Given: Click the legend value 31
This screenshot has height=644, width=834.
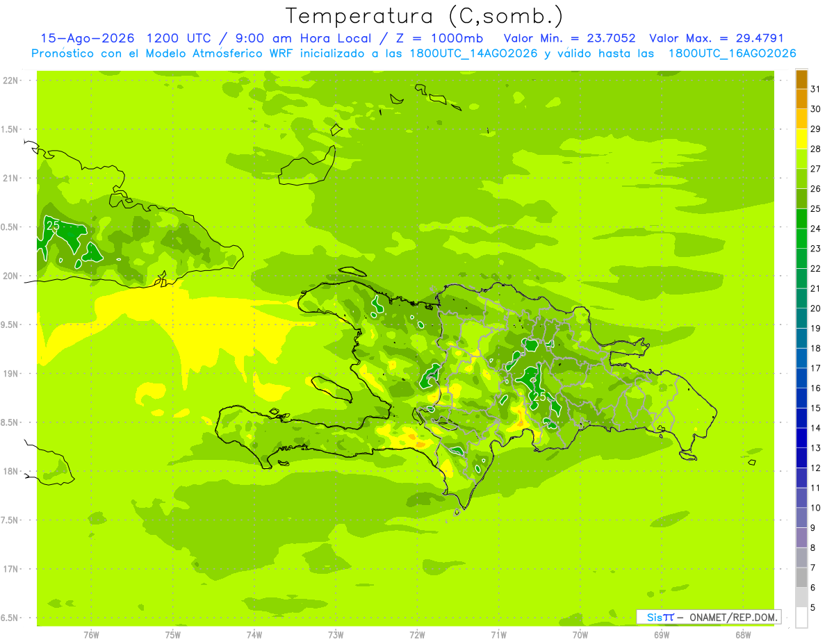Looking at the screenshot, I should coord(816,88).
